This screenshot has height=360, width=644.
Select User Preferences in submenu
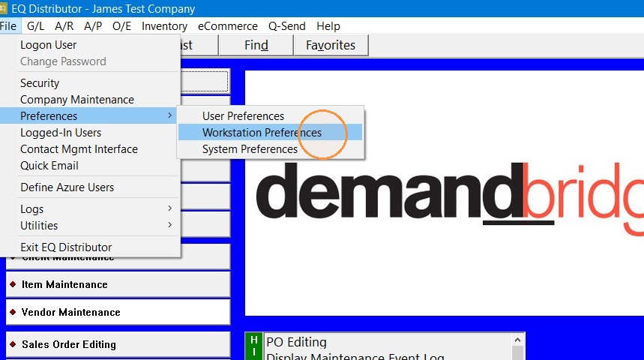coord(270,116)
